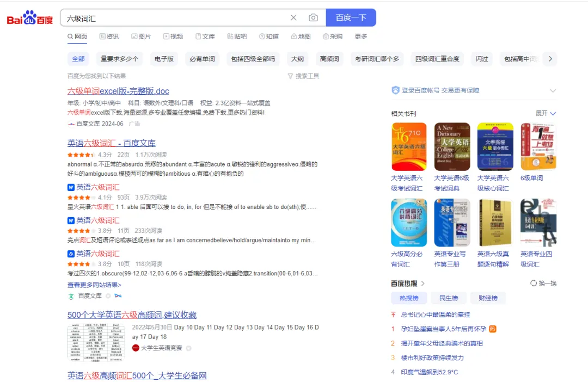Open the 视频 tab
Image resolution: width=588 pixels, height=382 pixels.
pyautogui.click(x=173, y=36)
